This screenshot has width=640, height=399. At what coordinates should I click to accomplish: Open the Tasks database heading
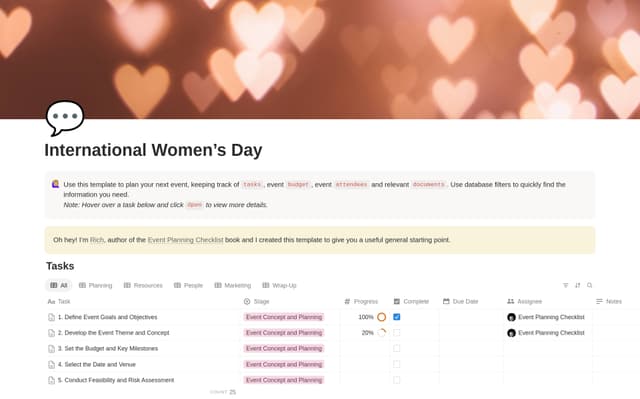pyautogui.click(x=60, y=266)
